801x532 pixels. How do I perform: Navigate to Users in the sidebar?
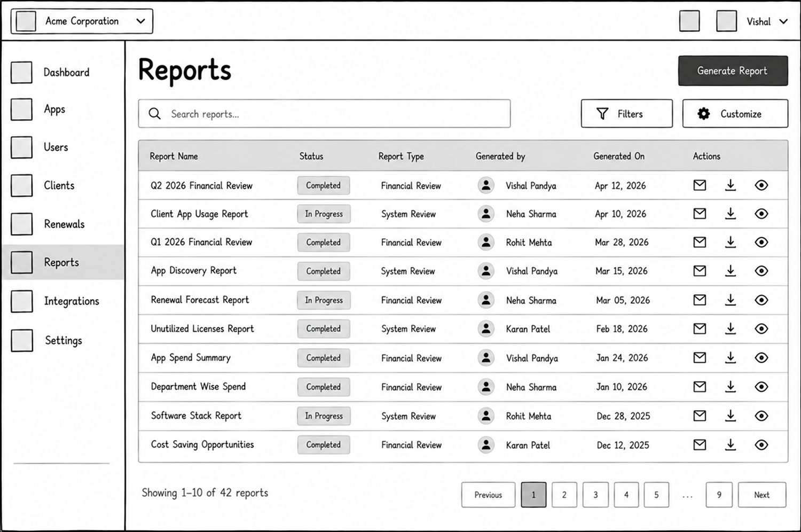(x=63, y=147)
